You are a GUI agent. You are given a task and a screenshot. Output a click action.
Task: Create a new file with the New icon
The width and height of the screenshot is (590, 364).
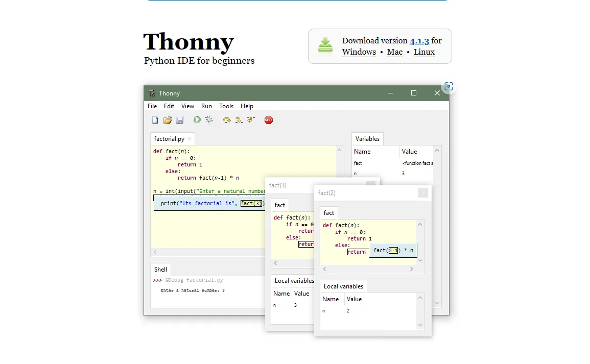(155, 119)
